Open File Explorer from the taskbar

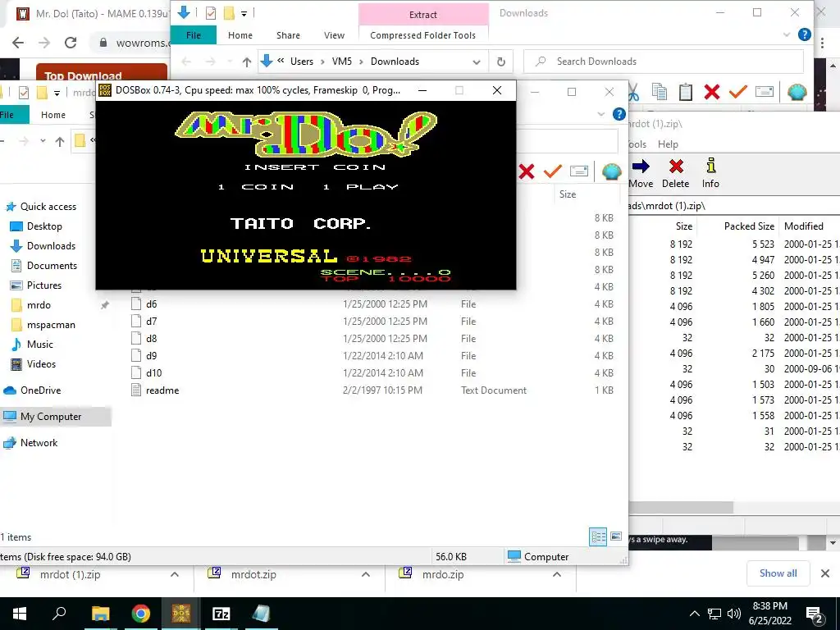[x=101, y=614]
